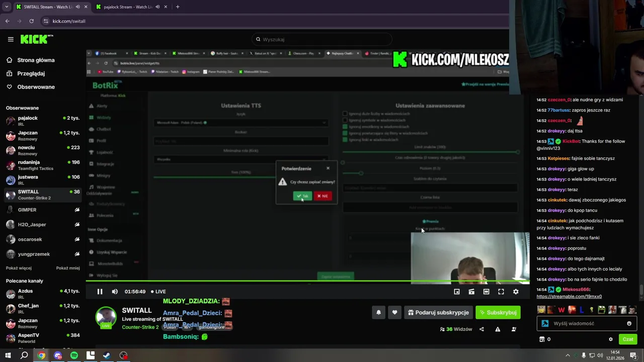Click the Wyślij wiadomość chat input
The height and width of the screenshot is (362, 644).
point(586,324)
